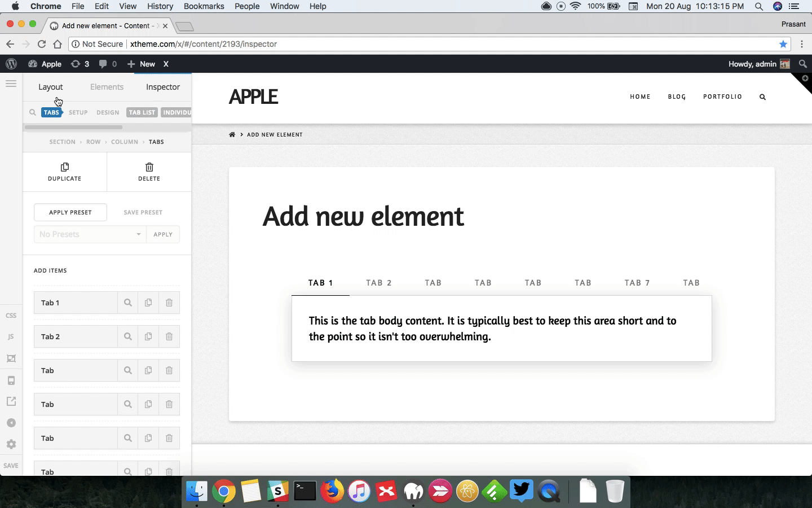Expand the Howdy, admin account menu
812x508 pixels.
coord(759,64)
